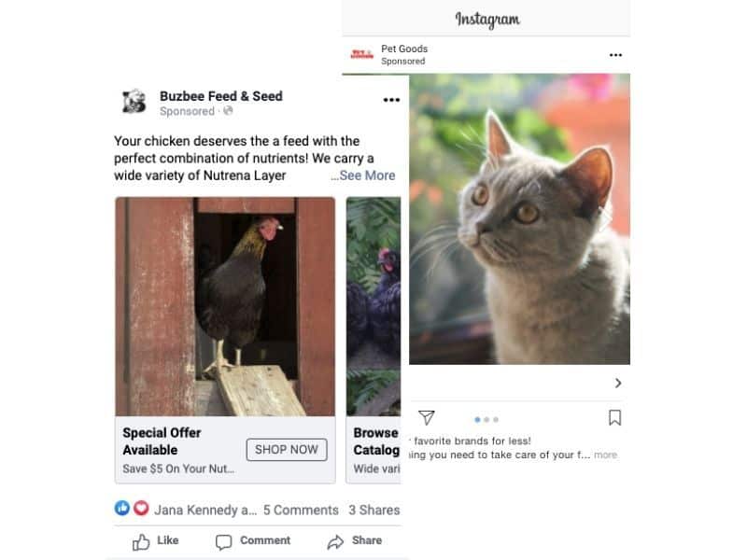
Task: Click the blue thumbs-up reaction icon
Action: pyautogui.click(x=122, y=509)
